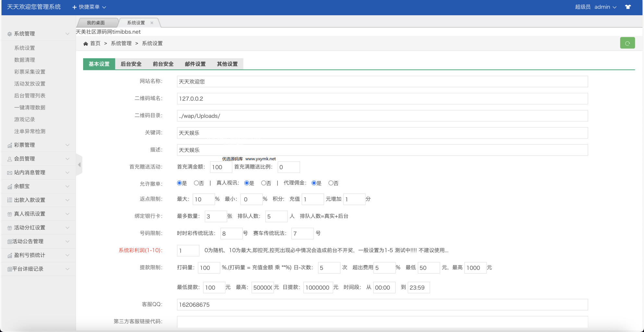
Task: Select 否 for 允许撤单
Action: pyautogui.click(x=196, y=183)
